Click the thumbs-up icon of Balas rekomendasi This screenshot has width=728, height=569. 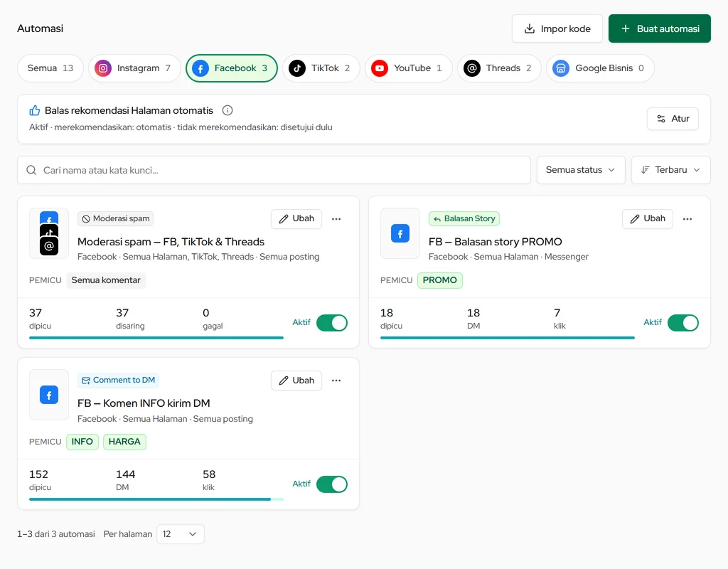(35, 110)
